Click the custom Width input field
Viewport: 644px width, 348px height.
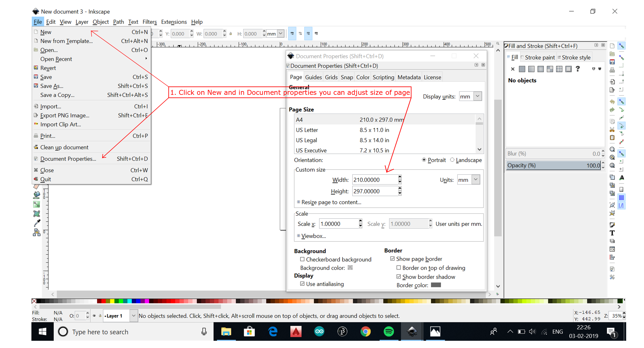375,180
